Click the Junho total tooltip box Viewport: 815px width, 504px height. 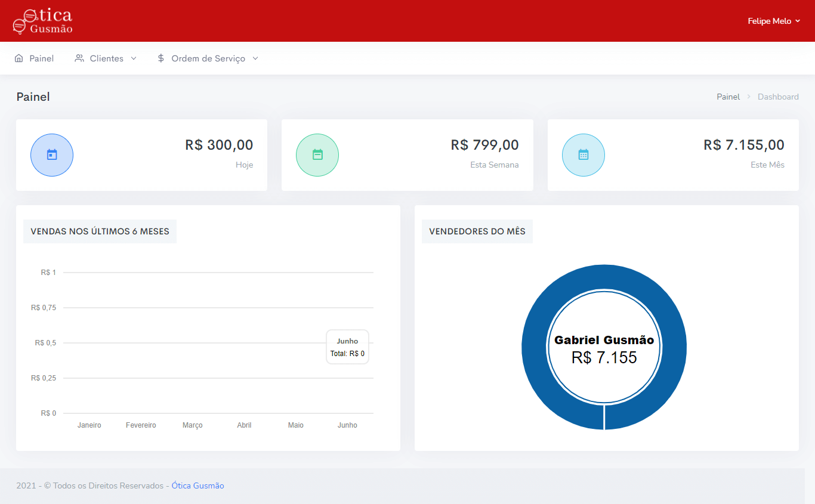click(347, 347)
